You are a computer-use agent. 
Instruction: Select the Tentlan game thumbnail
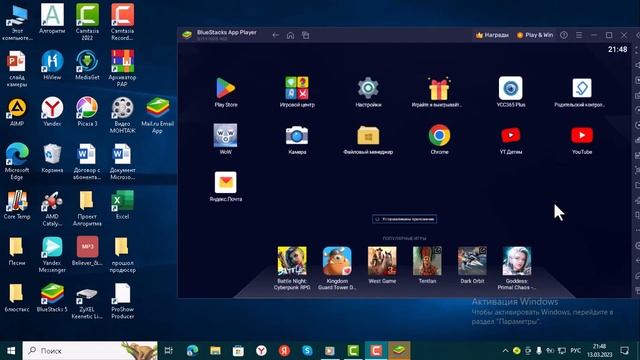[x=427, y=261]
